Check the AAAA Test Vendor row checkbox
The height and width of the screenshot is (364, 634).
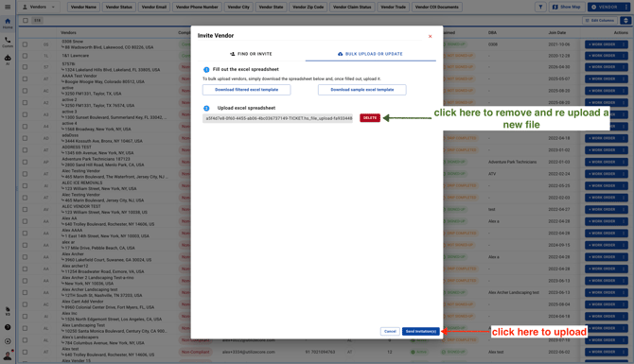(x=25, y=78)
